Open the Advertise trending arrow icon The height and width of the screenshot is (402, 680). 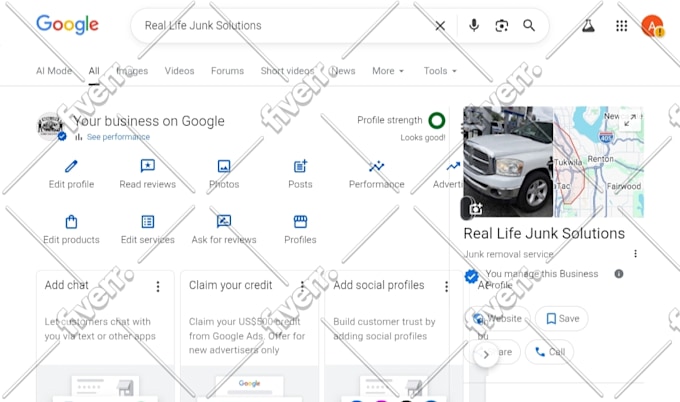[x=453, y=166]
